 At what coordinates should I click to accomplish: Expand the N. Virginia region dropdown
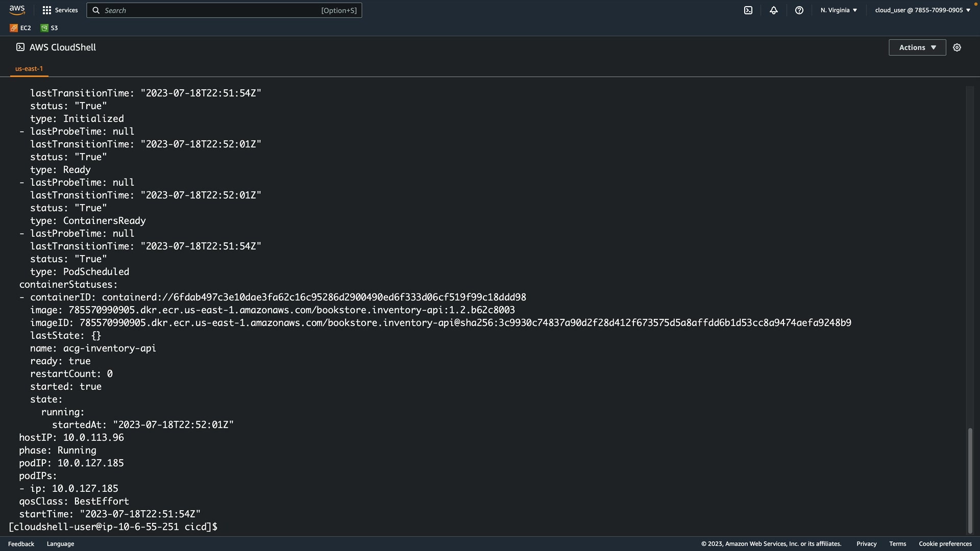(839, 10)
